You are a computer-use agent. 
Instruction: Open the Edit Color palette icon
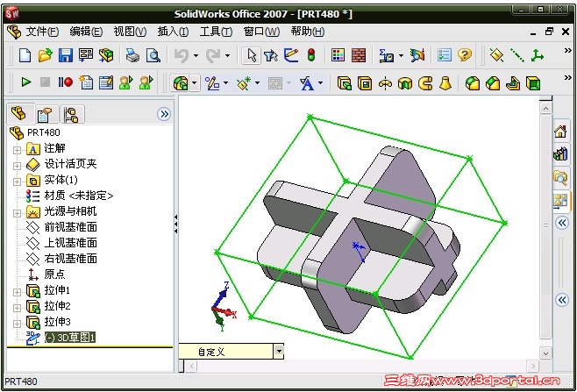click(338, 55)
